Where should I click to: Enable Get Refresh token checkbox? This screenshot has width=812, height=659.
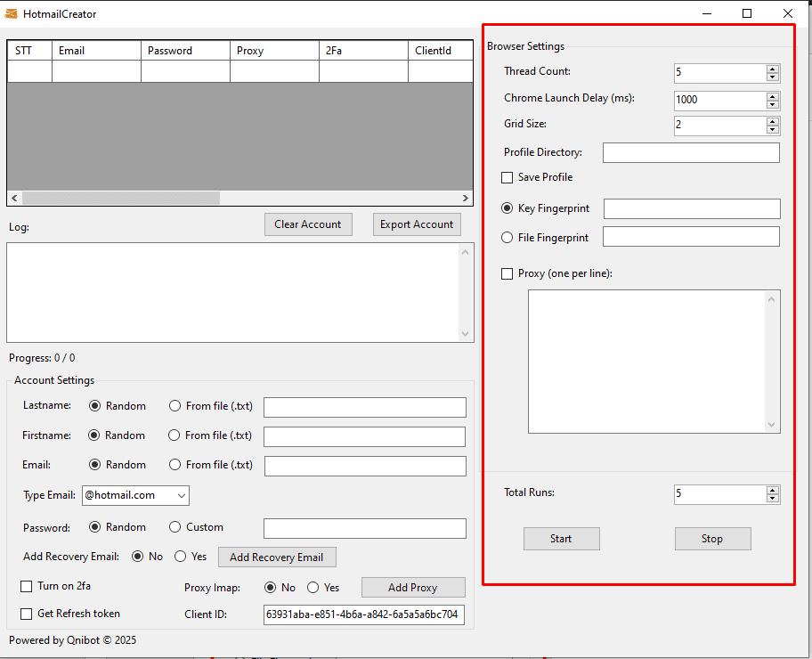[x=26, y=614]
